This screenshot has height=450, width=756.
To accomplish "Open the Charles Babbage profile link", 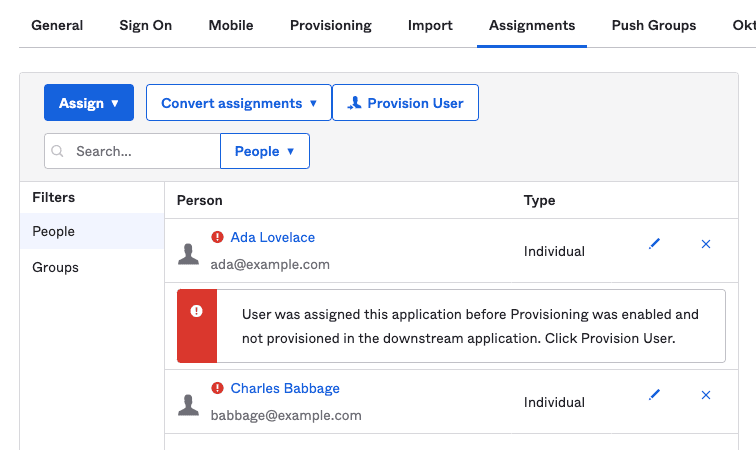I will (x=285, y=388).
